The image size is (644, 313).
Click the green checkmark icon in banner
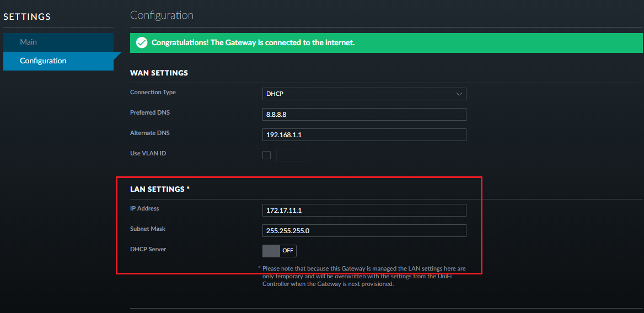click(x=142, y=42)
